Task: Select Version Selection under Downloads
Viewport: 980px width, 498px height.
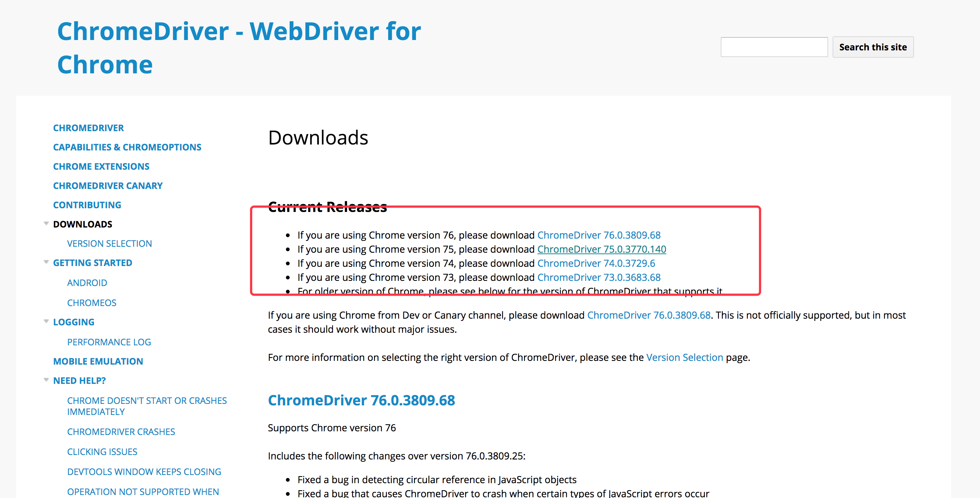Action: click(x=109, y=243)
